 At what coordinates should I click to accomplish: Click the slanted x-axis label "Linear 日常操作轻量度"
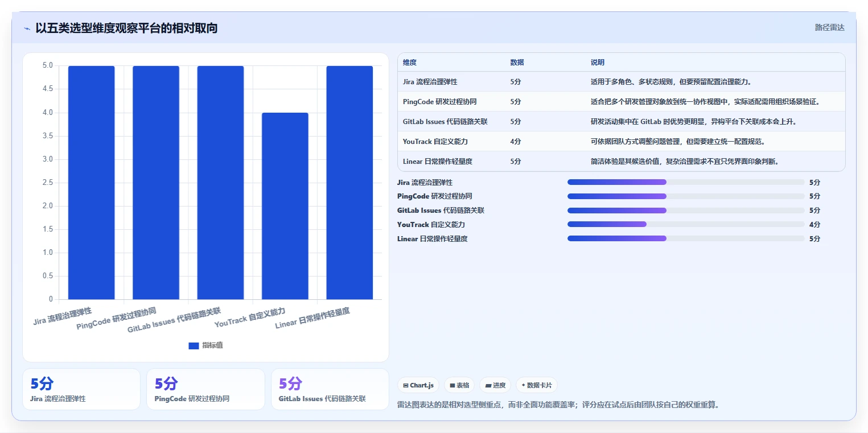point(312,319)
